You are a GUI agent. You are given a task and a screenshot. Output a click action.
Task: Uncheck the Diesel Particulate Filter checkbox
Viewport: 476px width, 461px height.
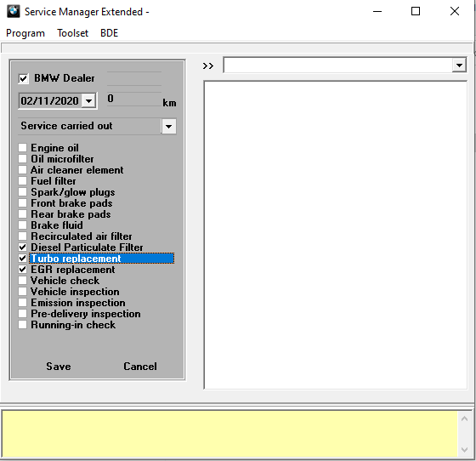click(x=22, y=247)
